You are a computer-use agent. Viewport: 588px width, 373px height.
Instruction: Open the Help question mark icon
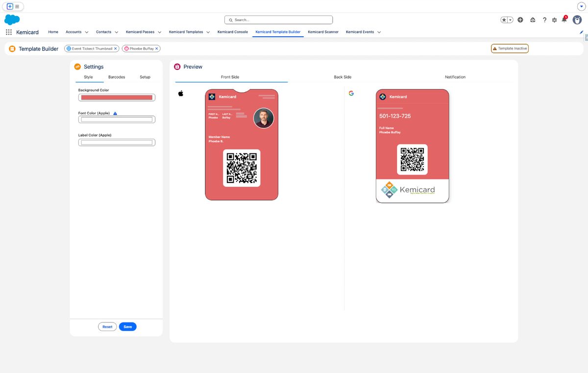click(544, 20)
